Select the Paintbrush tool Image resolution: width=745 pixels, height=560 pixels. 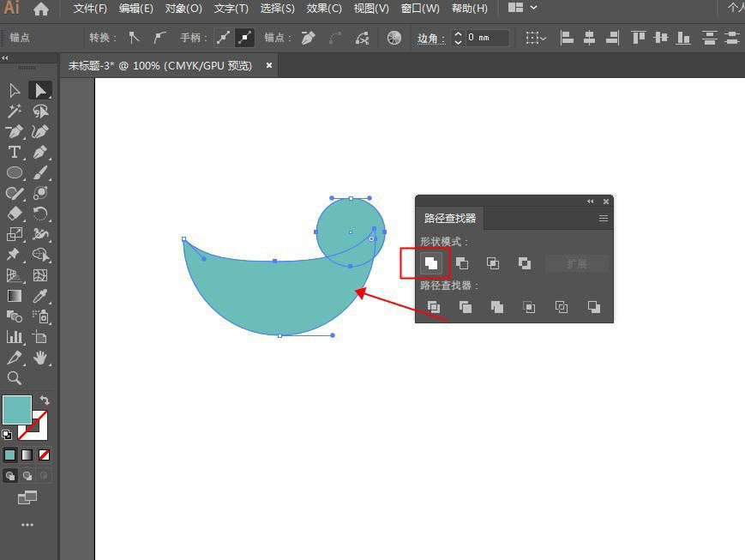(x=40, y=172)
